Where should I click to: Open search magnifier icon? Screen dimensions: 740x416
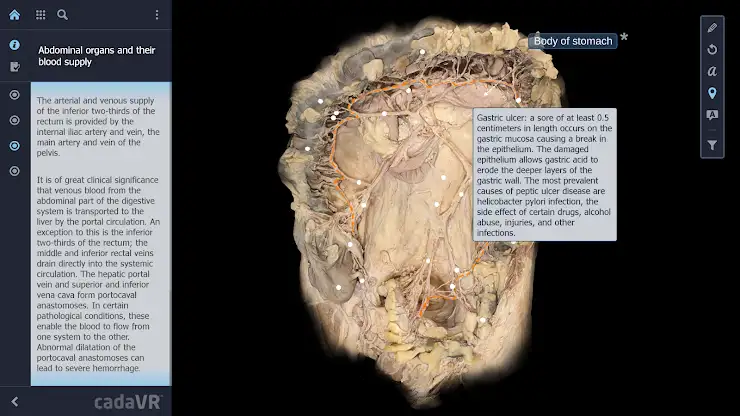click(x=62, y=15)
